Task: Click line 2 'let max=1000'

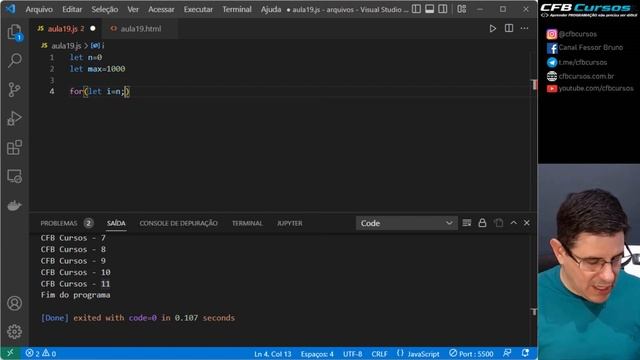Action: (x=97, y=69)
